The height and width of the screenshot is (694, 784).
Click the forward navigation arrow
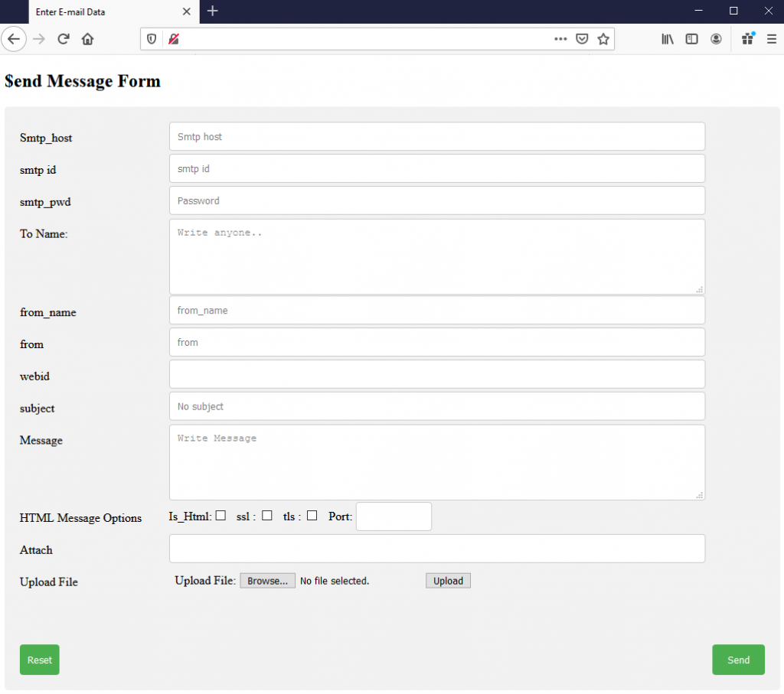click(38, 39)
